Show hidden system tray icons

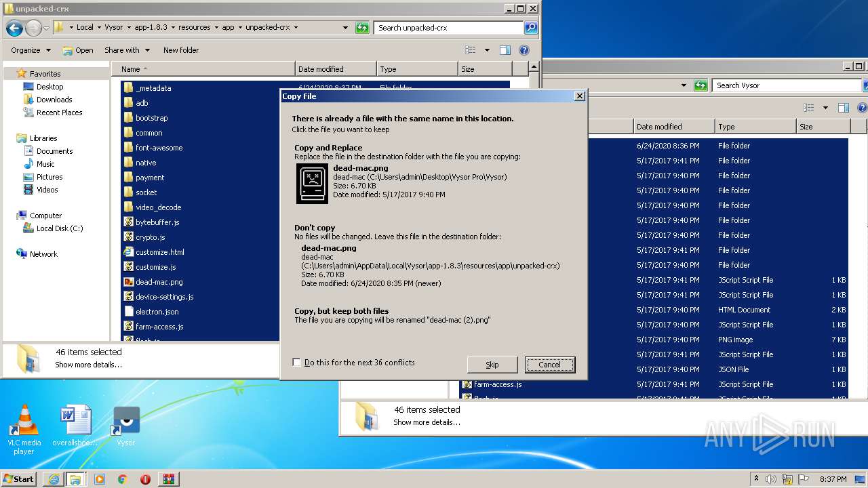coord(756,479)
